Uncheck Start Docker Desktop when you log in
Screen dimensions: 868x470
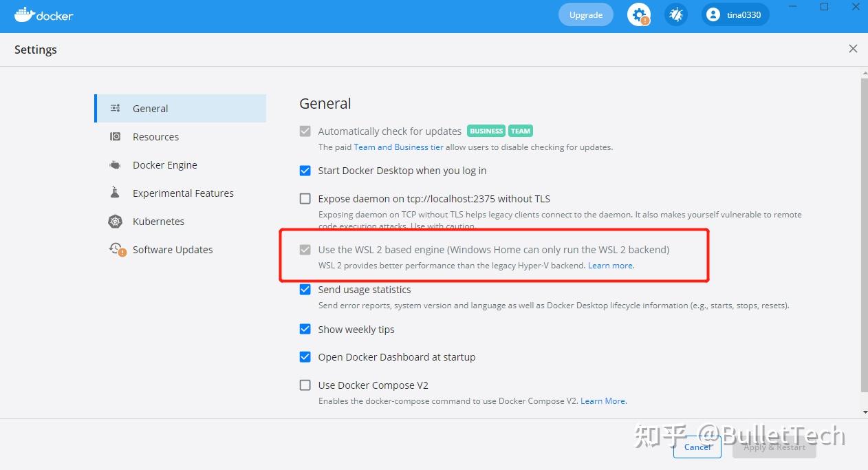coord(305,171)
